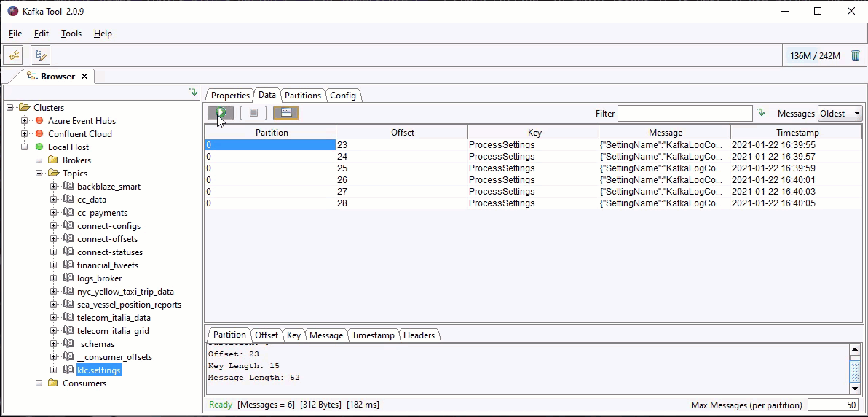
Task: Open the Offset detail tab
Action: click(x=267, y=335)
